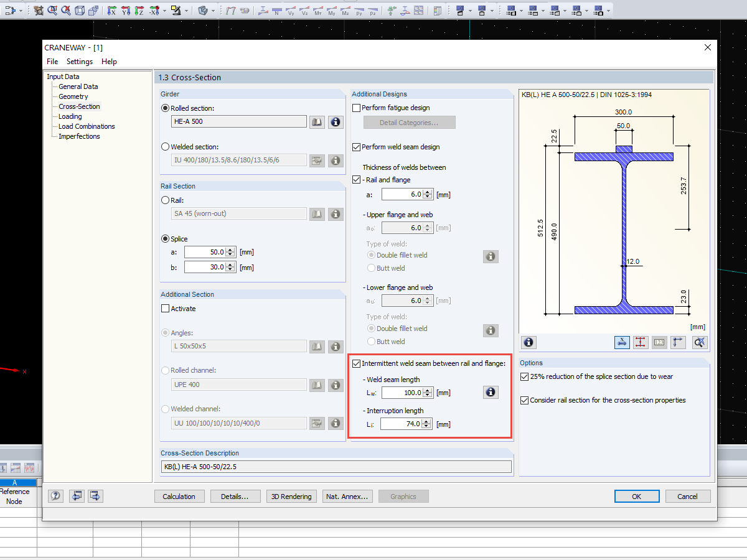Open the rolled section library for HE-A 500
The image size is (747, 560).
point(317,122)
